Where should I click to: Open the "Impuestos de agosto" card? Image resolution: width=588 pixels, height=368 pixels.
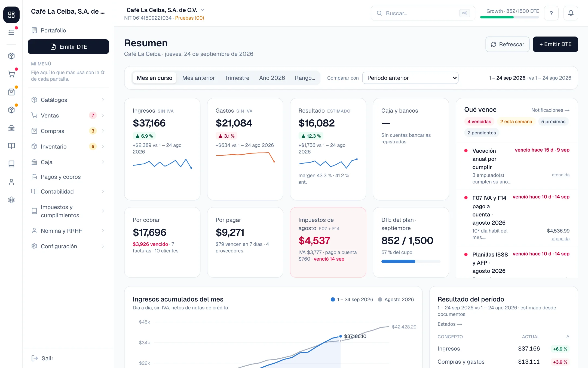(x=328, y=242)
